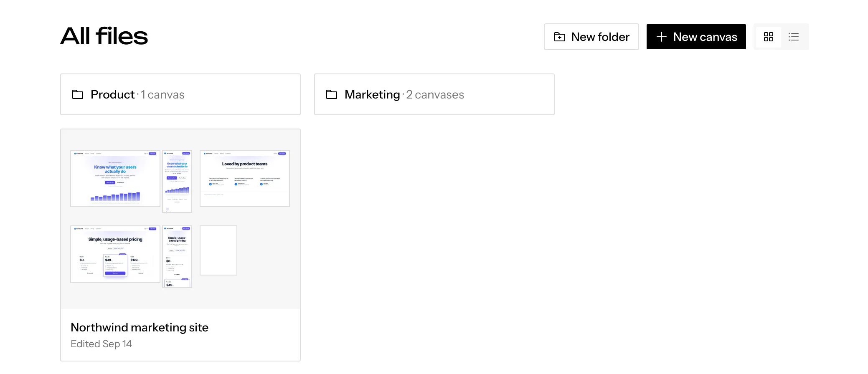Select the blank empty frame thumbnail
868x374 pixels.
218,250
